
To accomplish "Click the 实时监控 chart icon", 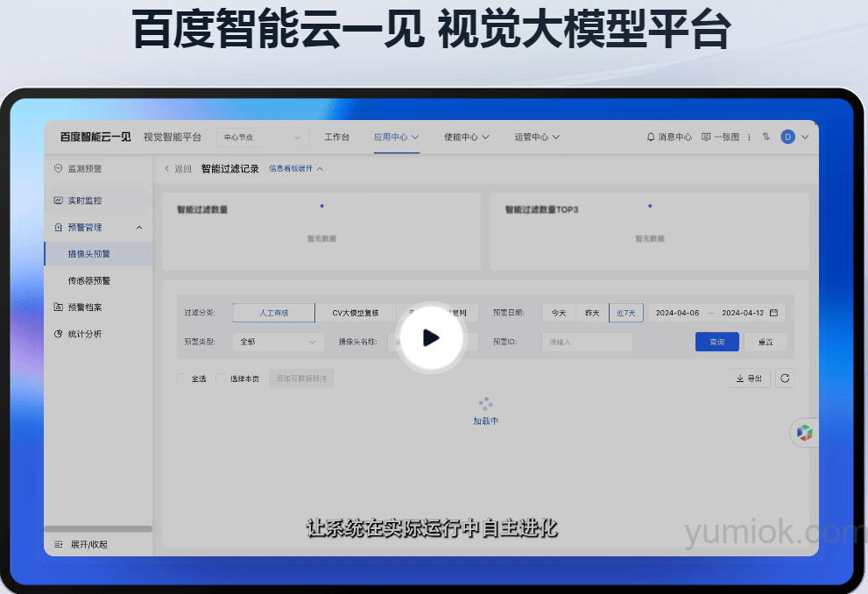I will click(x=58, y=201).
